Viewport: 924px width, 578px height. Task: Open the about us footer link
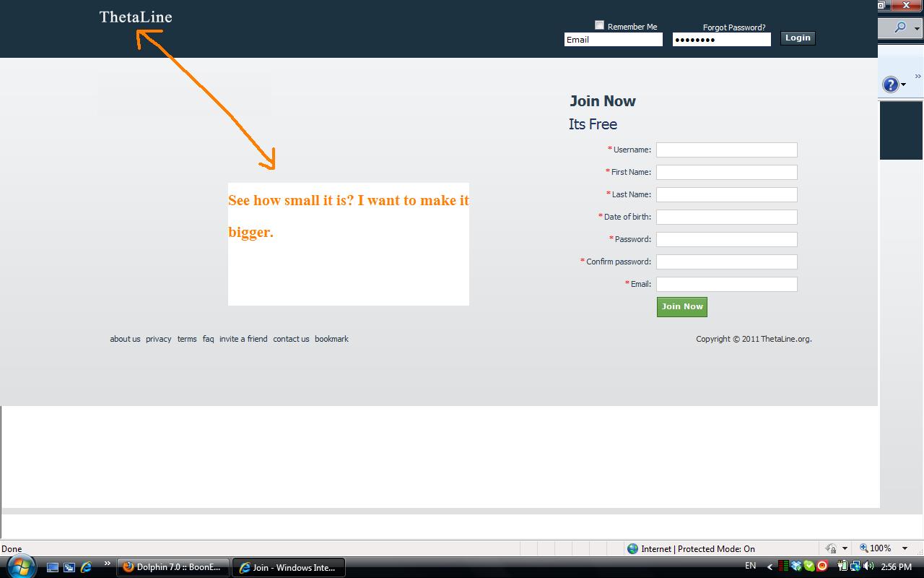[125, 339]
